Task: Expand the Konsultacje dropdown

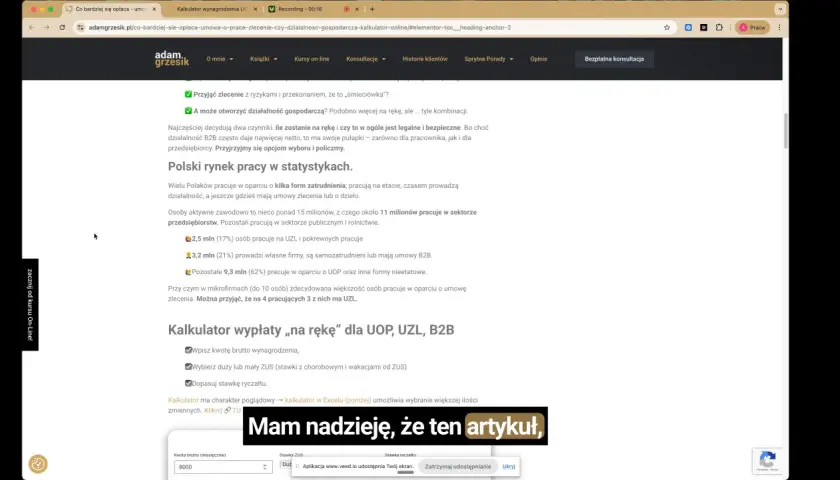Action: pos(366,59)
